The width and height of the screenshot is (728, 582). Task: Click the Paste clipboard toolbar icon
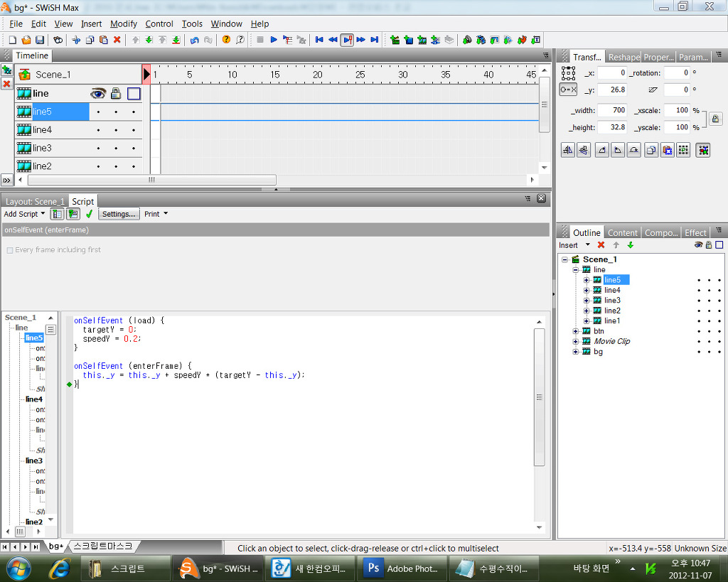[x=104, y=40]
